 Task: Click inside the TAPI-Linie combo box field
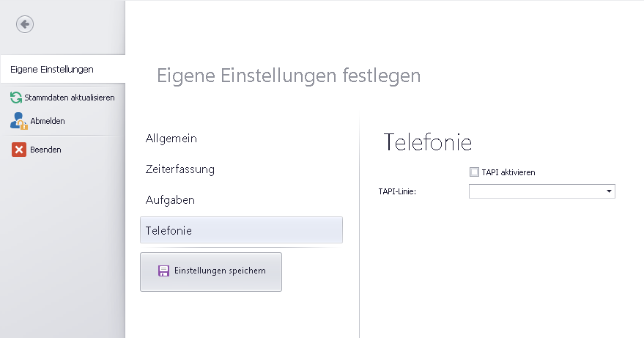(536, 191)
